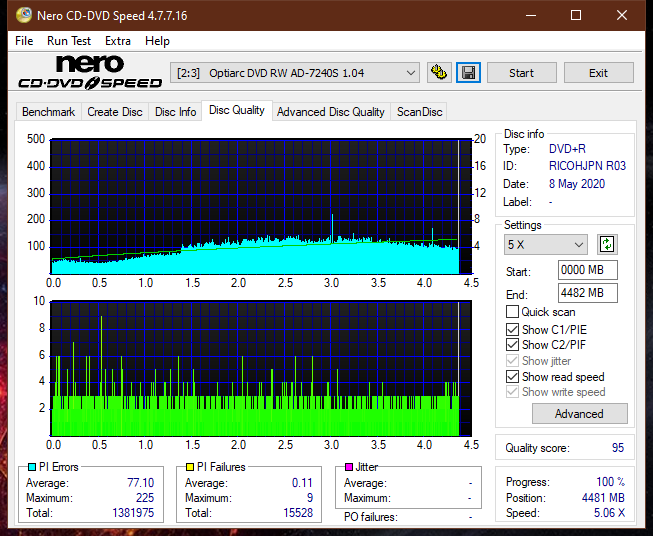The width and height of the screenshot is (653, 536).
Task: Click the Start position 0000 MB field
Action: tap(587, 270)
